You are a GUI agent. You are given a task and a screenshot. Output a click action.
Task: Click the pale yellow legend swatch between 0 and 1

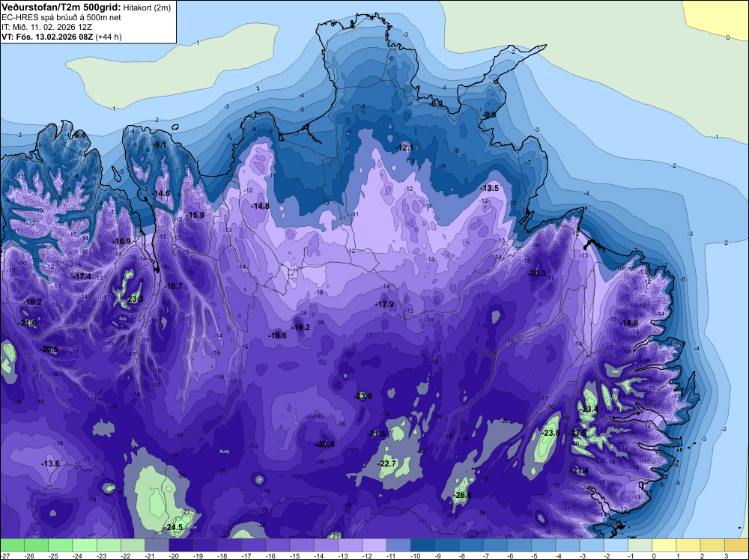tap(664, 545)
